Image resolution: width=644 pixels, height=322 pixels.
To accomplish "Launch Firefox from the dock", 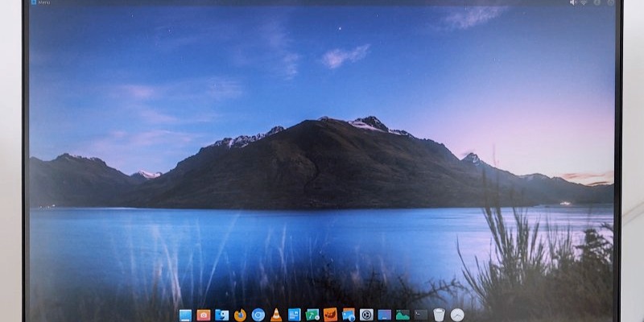I will coord(240,315).
